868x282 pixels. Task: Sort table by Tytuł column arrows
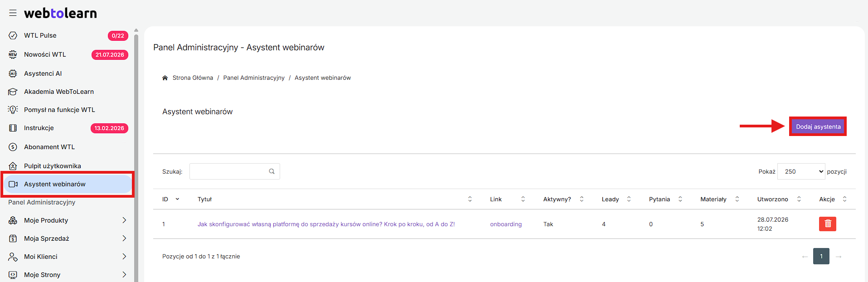pos(470,199)
